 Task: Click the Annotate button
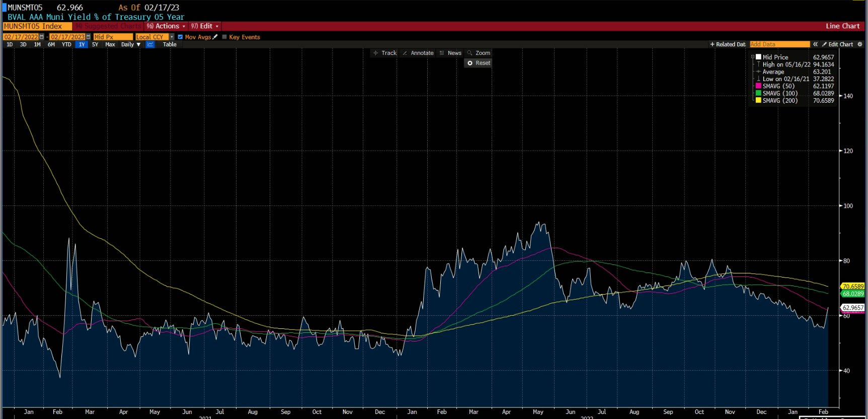418,53
